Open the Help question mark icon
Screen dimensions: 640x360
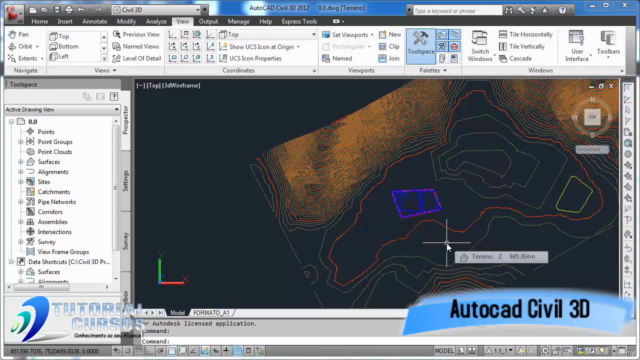click(x=562, y=10)
